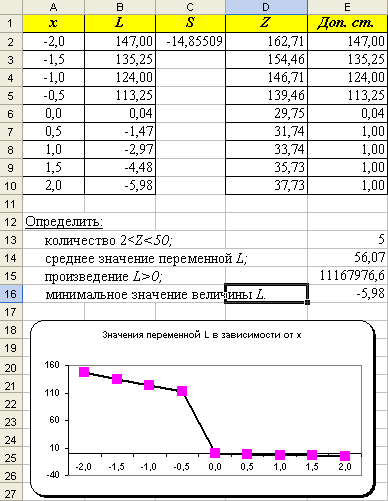This screenshot has width=388, height=501.
Task: Click chart y-axis label -40
Action: [x=53, y=475]
